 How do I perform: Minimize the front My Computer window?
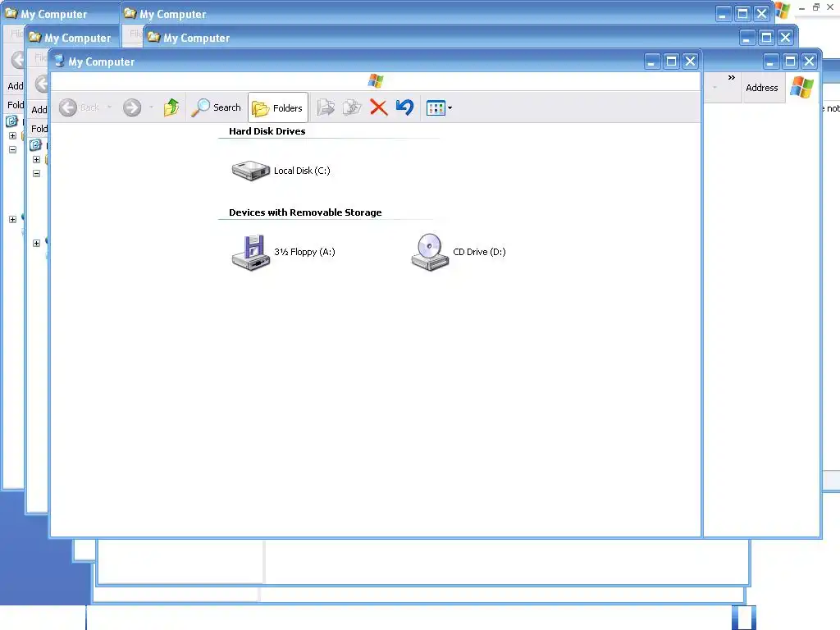[651, 62]
